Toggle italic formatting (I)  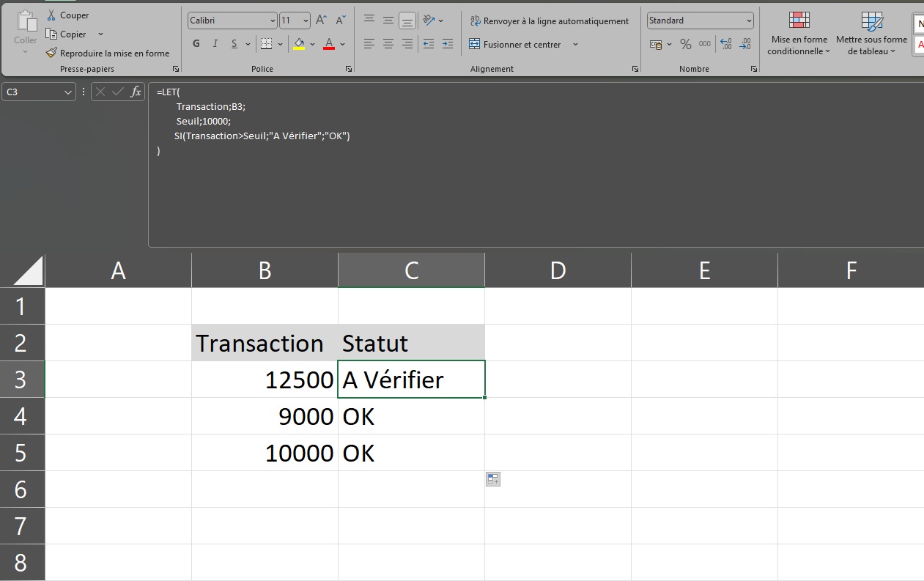click(x=215, y=44)
